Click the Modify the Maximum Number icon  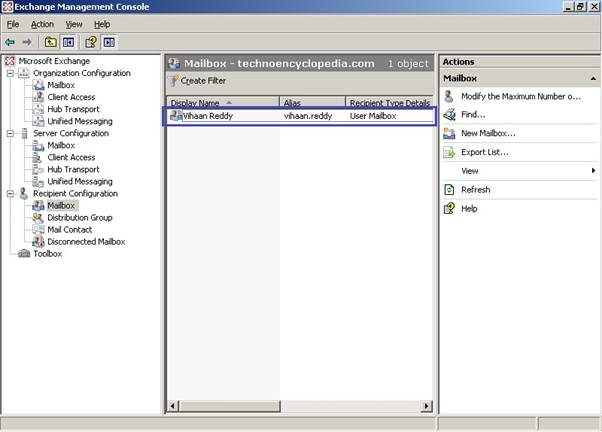coord(449,96)
